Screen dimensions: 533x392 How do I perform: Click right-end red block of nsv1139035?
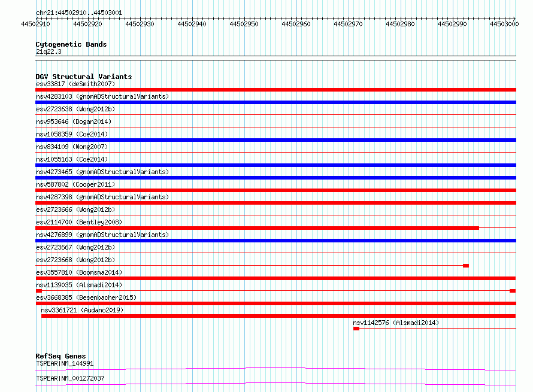click(513, 291)
